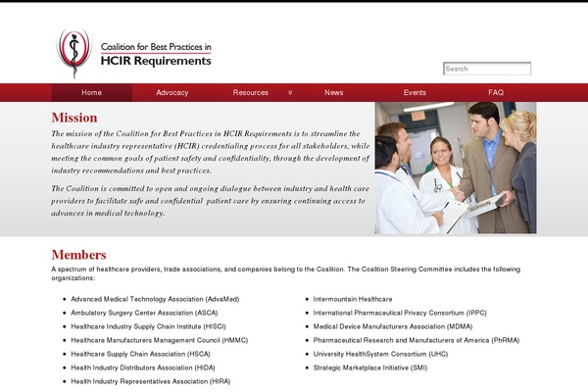Click the Coalition for Best Practices site title

coord(156,54)
